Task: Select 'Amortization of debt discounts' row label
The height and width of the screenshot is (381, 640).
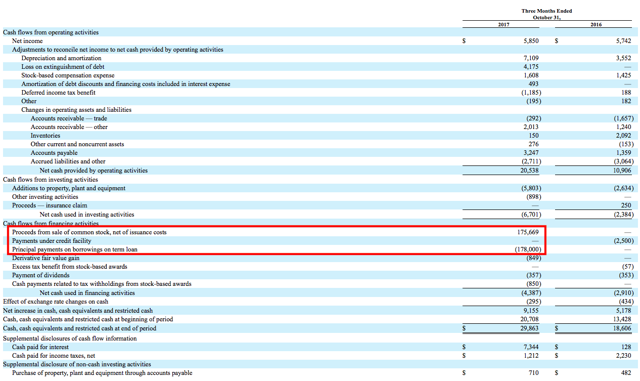Action: coord(126,84)
